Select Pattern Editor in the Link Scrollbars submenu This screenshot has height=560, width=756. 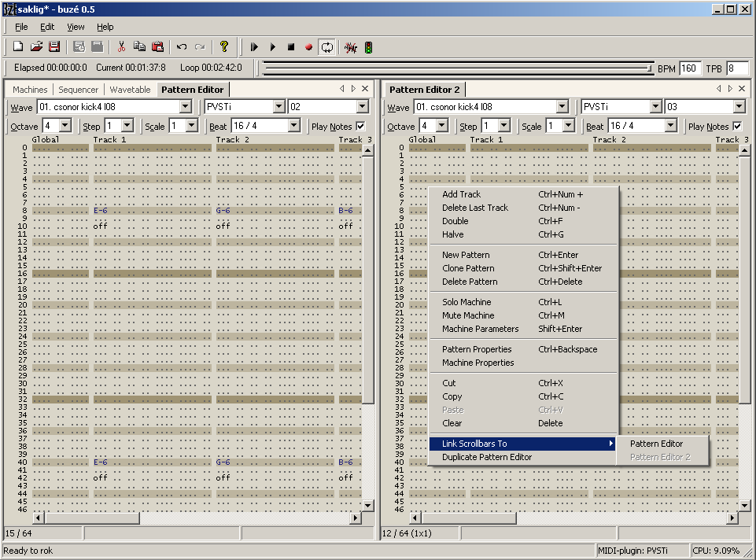[x=656, y=444]
